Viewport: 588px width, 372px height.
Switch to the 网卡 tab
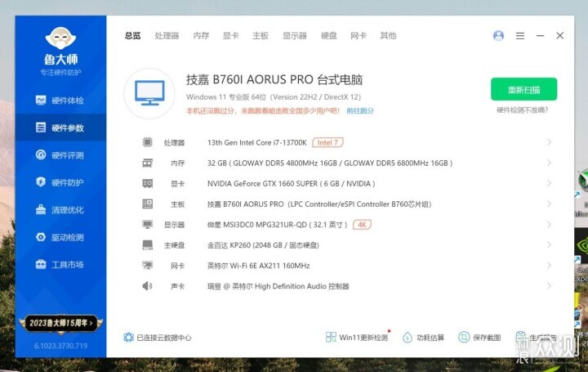pyautogui.click(x=359, y=36)
